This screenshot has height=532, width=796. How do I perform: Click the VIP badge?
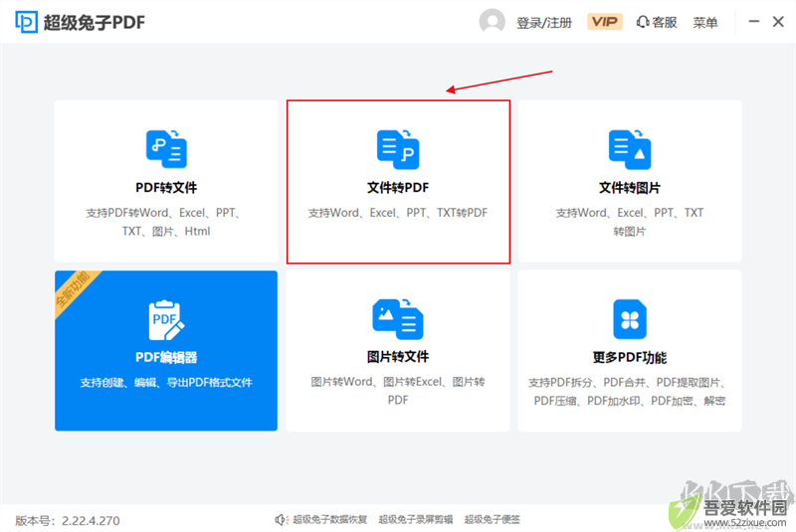click(605, 22)
